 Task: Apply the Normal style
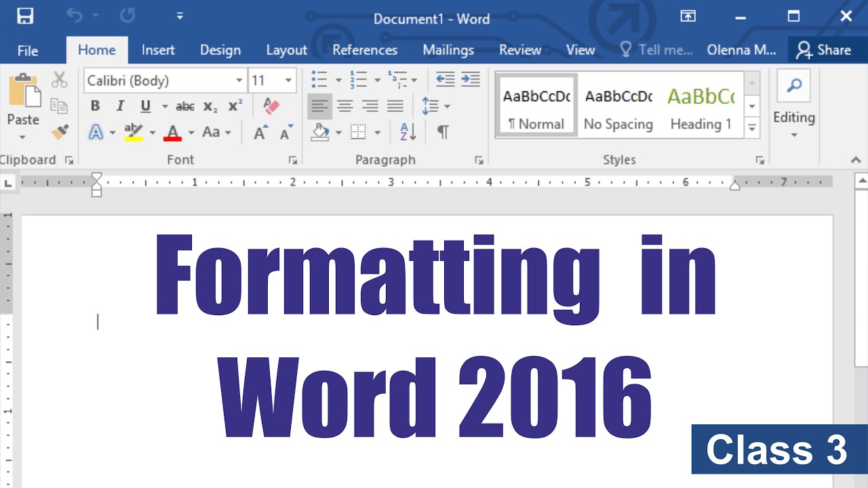pos(536,105)
